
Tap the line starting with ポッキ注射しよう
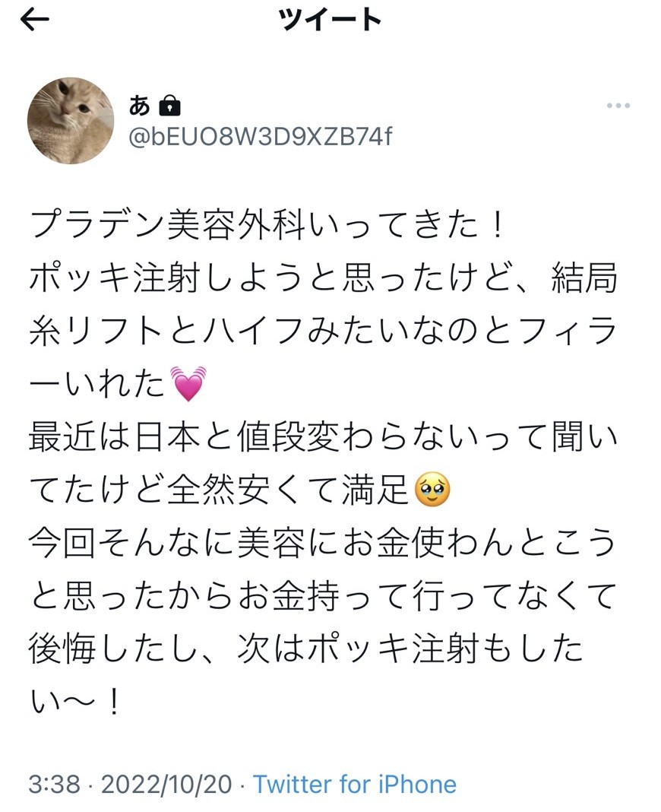[323, 278]
